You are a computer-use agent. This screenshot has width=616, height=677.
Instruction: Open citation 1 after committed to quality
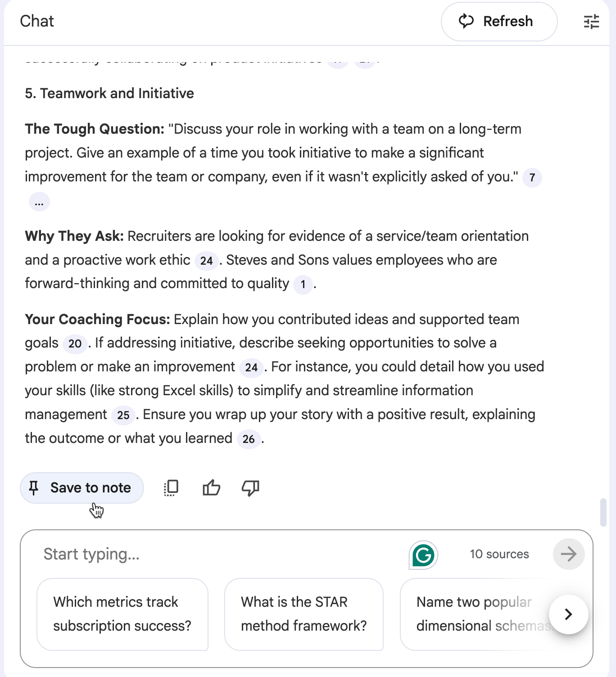pyautogui.click(x=303, y=284)
